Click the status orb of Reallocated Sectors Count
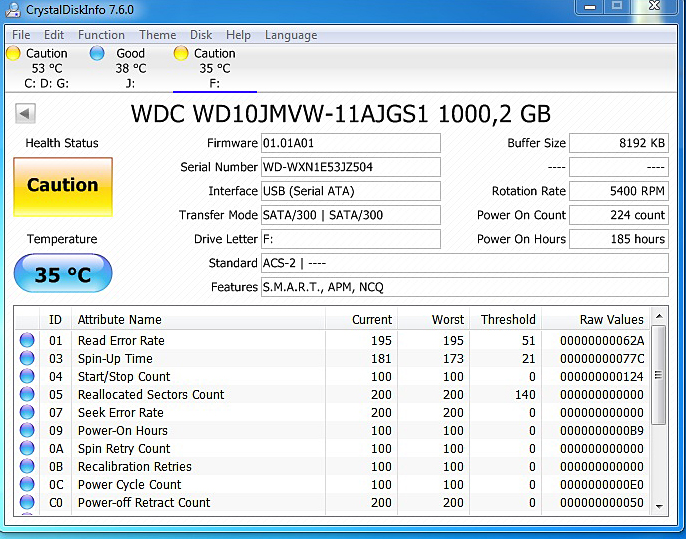Screen dimensions: 686x539 27,394
